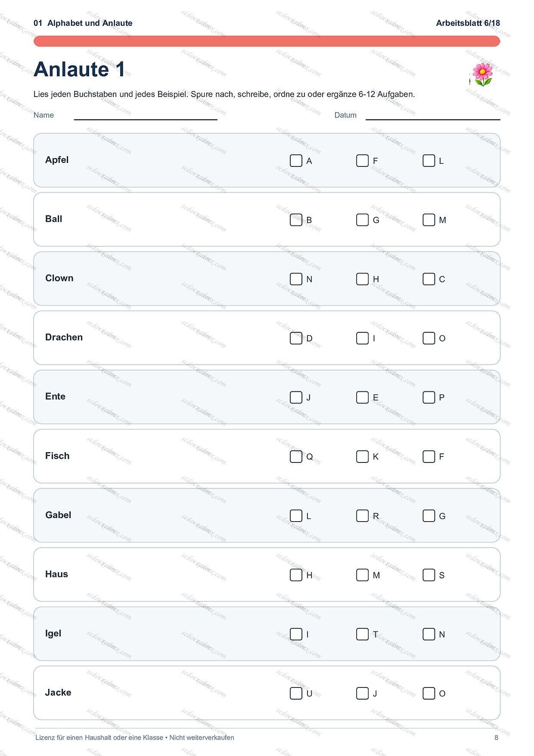Click the Anlaute 1 heading

coord(79,69)
